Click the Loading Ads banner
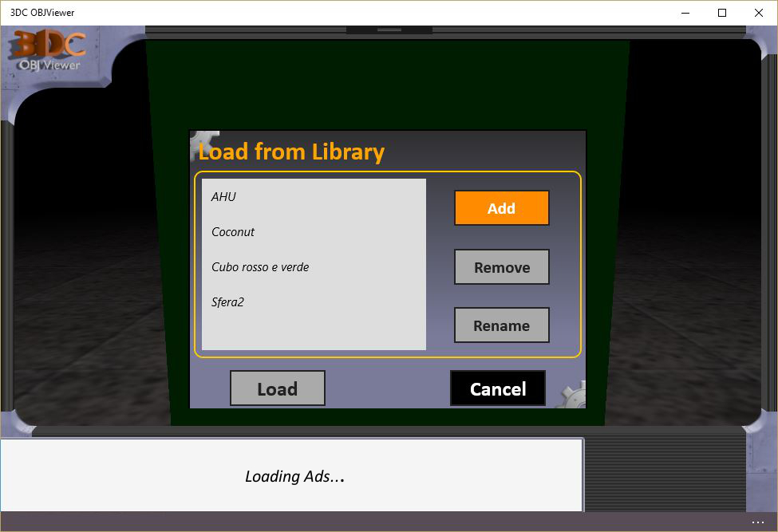Screen dimensions: 778x532 tap(294, 476)
